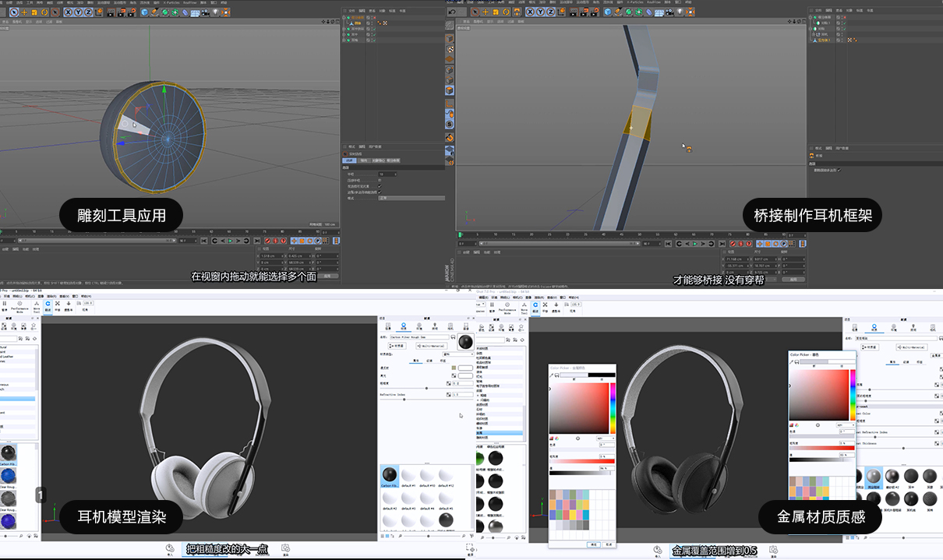
Task: Switch to 标签 sub-tab in bottom-left KeyShot panel
Action: (x=443, y=361)
